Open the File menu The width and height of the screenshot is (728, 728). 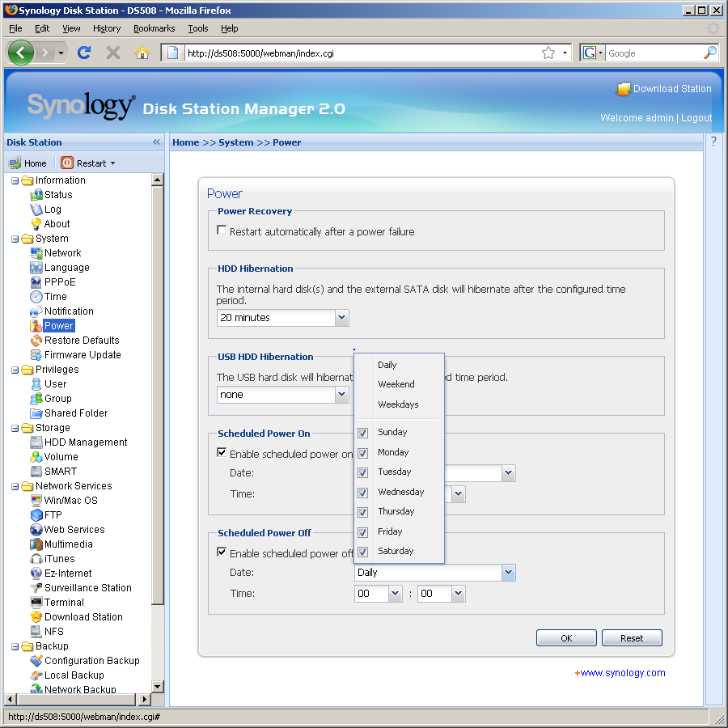click(15, 28)
